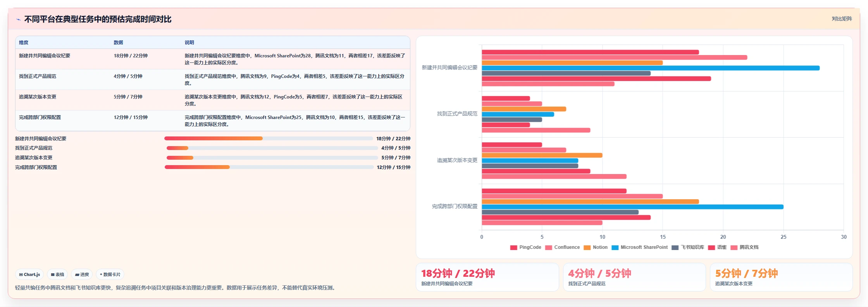
Task: Click the 新建并共同编辑会议纪要 progress bar
Action: click(269, 138)
